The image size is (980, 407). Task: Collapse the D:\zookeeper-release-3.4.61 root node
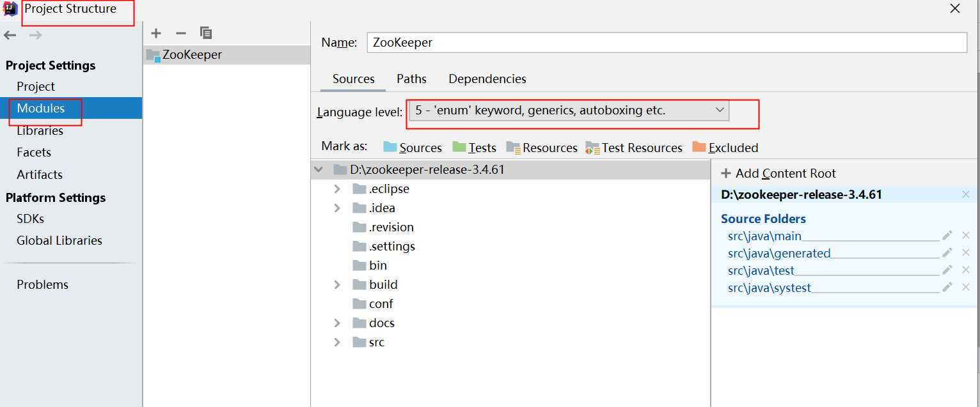(319, 170)
